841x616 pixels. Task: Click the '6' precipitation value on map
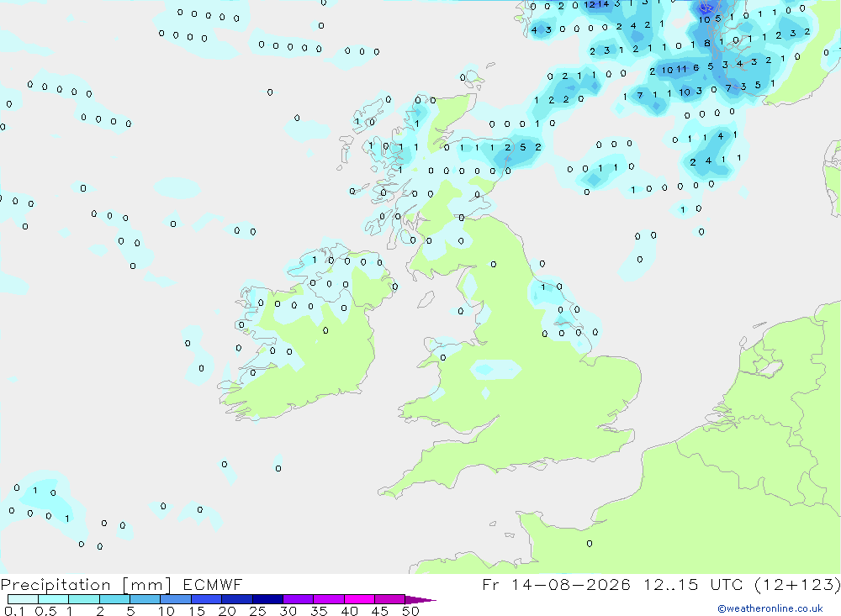[696, 67]
